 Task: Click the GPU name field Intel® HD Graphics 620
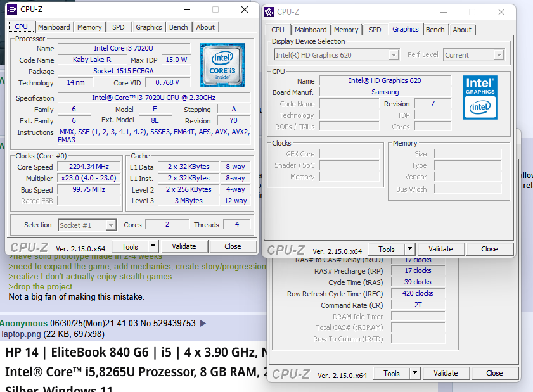pos(385,80)
